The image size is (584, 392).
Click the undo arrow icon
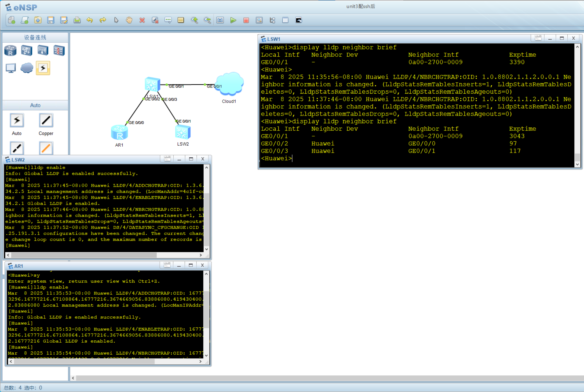(90, 20)
